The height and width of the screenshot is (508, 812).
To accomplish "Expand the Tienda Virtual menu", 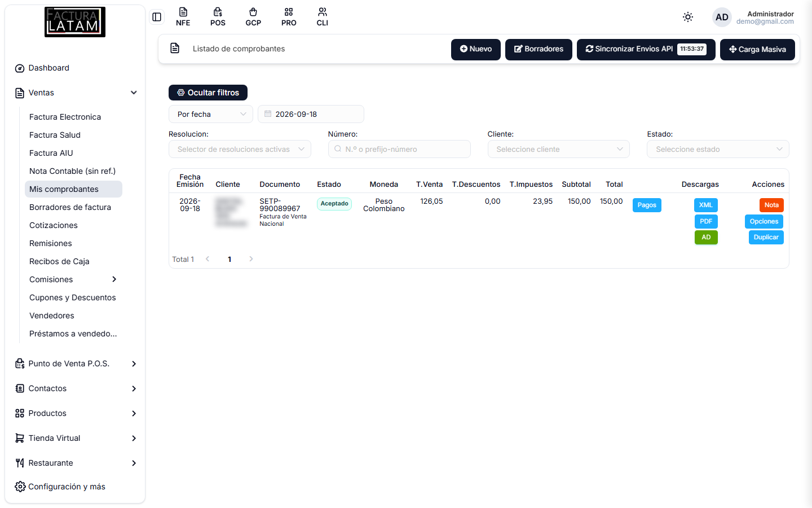I will pos(75,438).
